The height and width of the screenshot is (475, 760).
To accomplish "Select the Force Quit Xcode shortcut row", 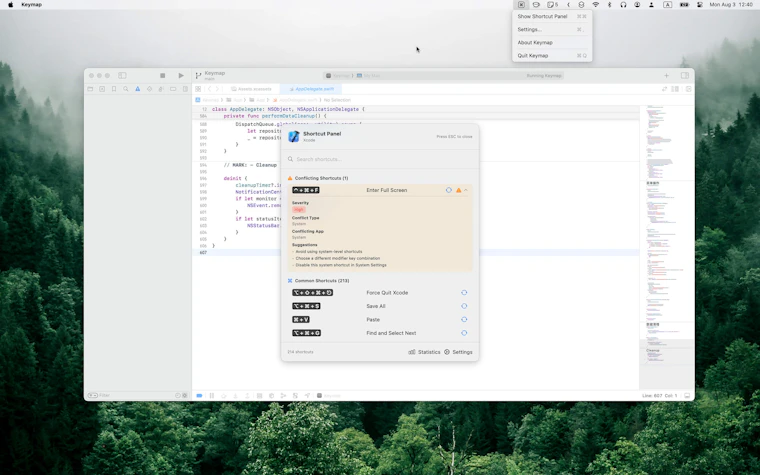I will (380, 293).
